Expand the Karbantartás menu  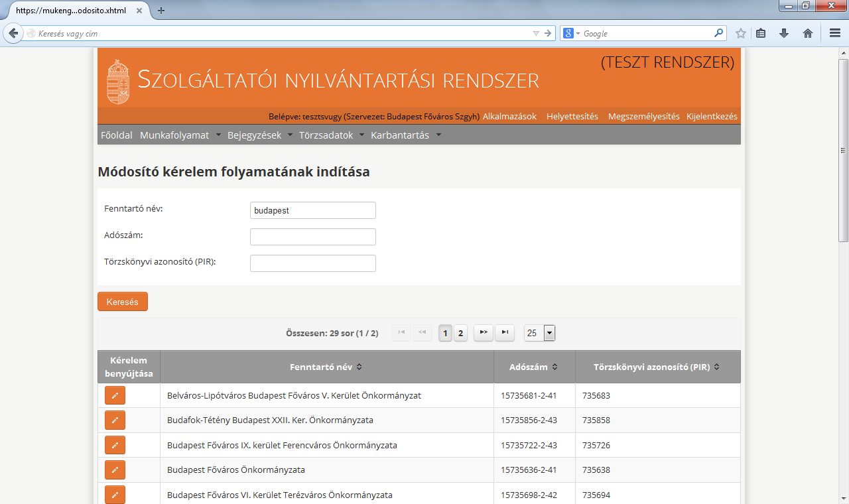(x=406, y=135)
